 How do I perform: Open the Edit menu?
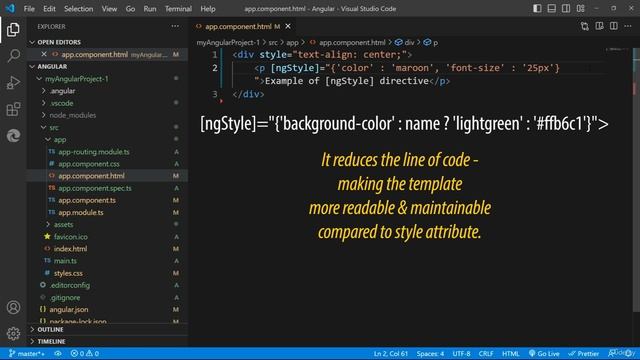pyautogui.click(x=49, y=9)
